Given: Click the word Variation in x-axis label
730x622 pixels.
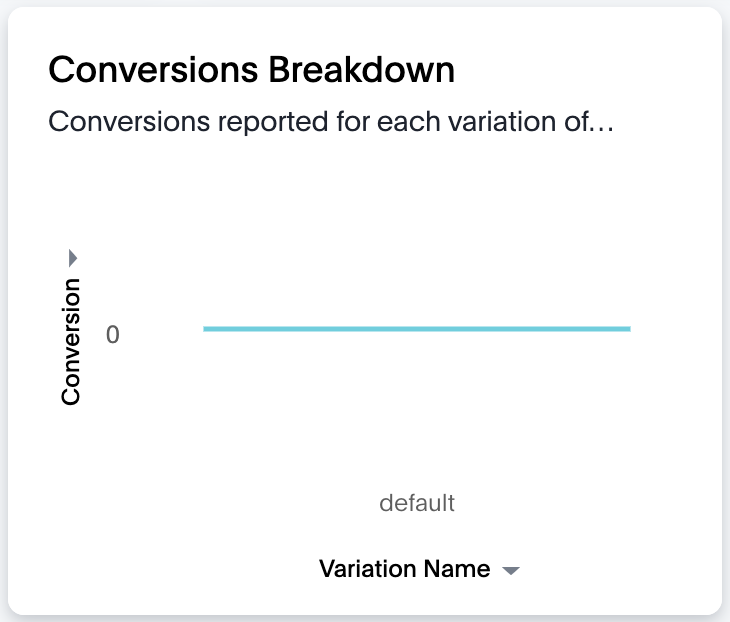Looking at the screenshot, I should tap(367, 569).
